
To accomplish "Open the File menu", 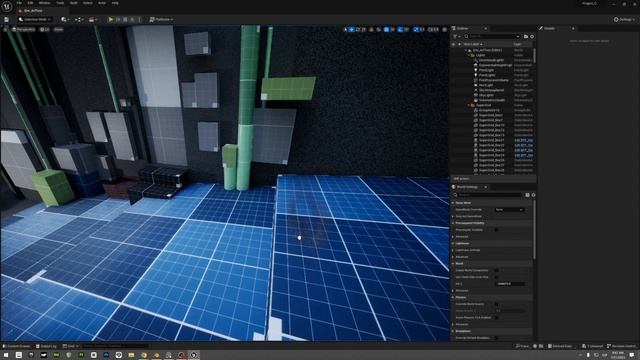I will [19, 3].
